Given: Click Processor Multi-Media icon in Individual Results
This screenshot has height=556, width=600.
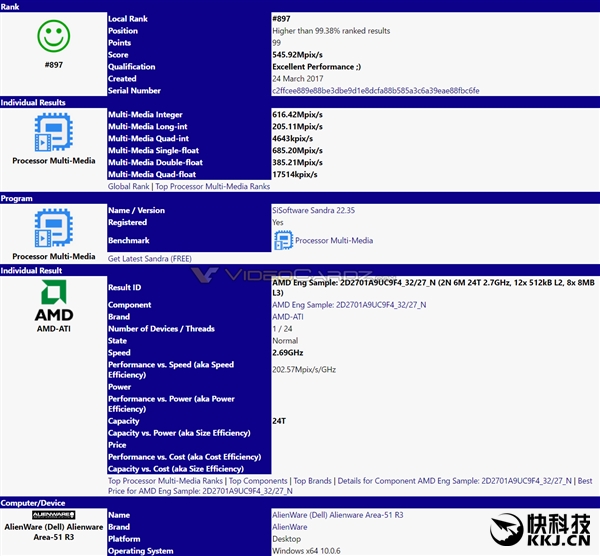Looking at the screenshot, I should click(x=54, y=132).
